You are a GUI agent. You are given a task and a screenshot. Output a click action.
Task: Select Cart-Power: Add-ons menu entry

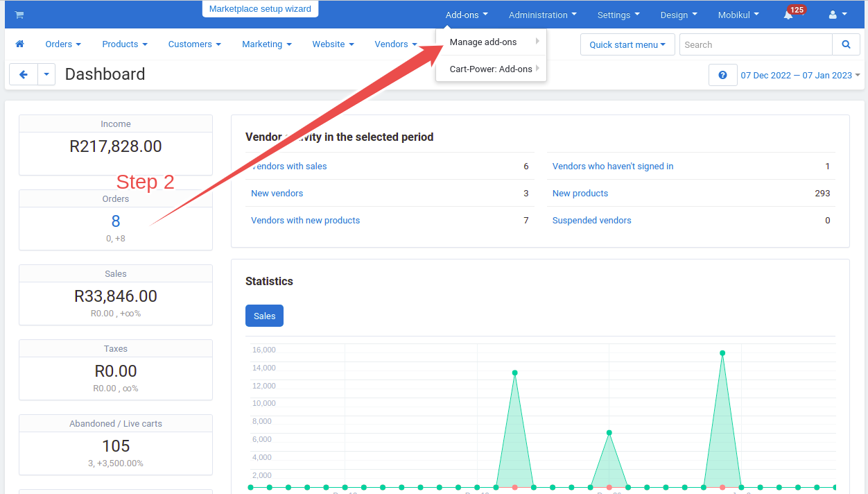tap(491, 69)
